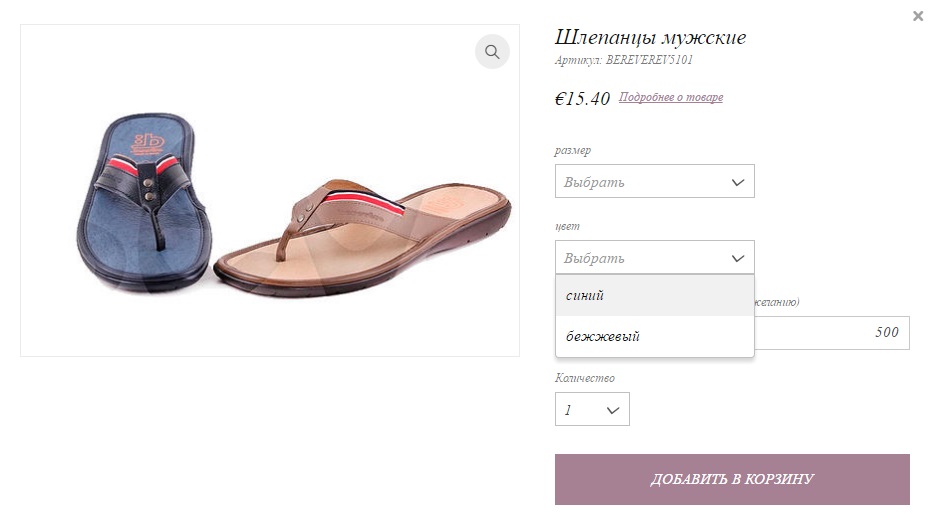Screen dimensions: 929x518
Task: Choose синий color option
Action: click(x=655, y=295)
